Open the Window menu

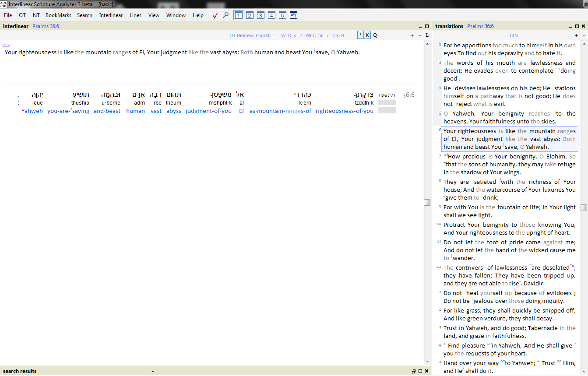(x=176, y=15)
